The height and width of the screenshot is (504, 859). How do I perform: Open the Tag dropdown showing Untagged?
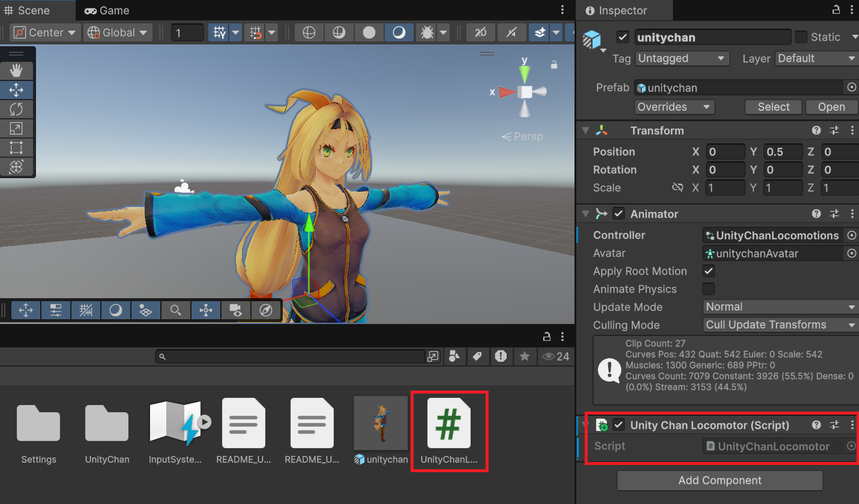(x=681, y=58)
